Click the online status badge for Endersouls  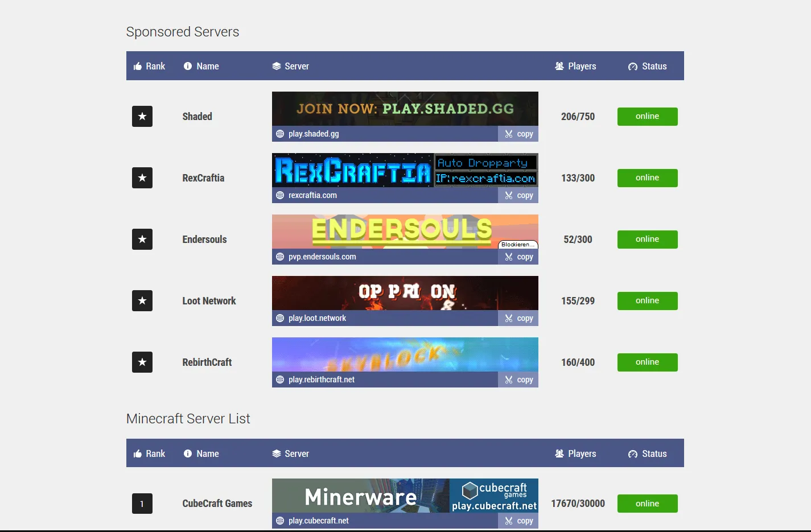pyautogui.click(x=648, y=240)
